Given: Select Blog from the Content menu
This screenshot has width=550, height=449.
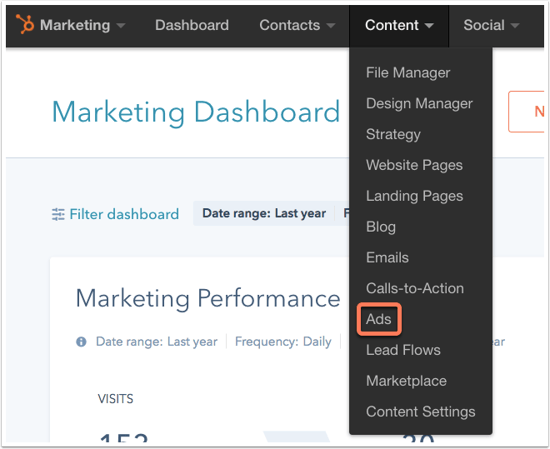Looking at the screenshot, I should (x=381, y=227).
